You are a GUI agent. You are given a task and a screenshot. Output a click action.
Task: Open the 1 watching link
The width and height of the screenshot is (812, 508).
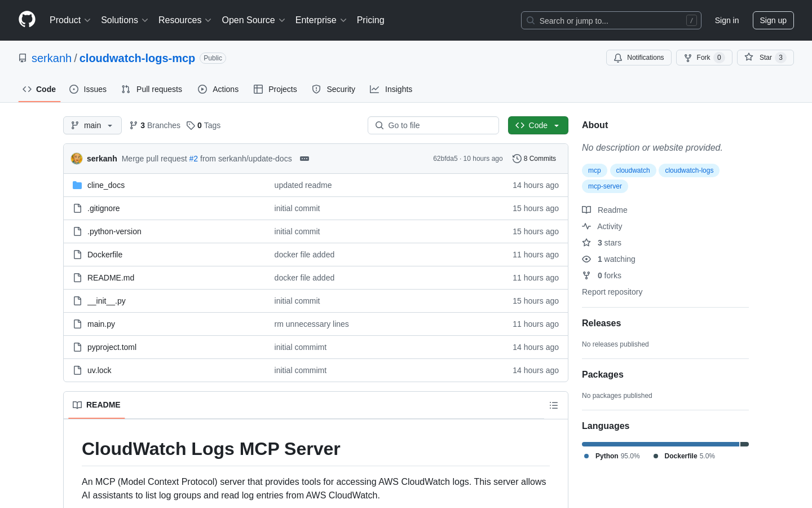coord(608,259)
